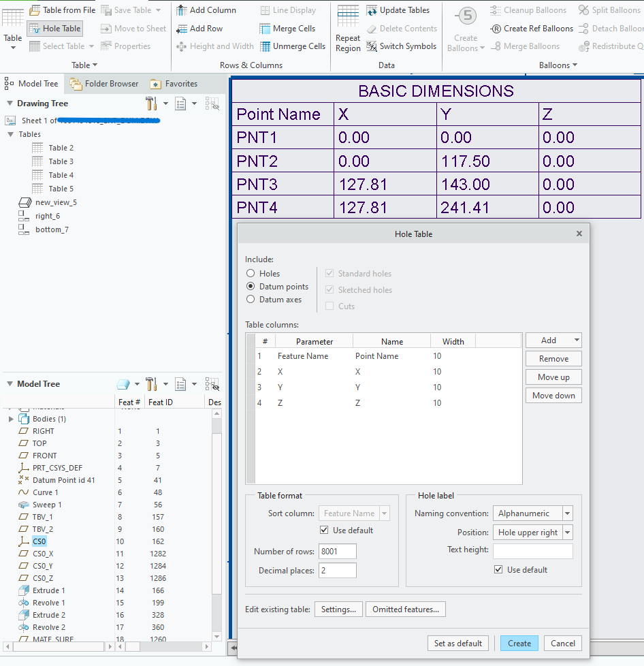The height and width of the screenshot is (666, 644).
Task: Click the Set as default button
Action: coord(458,643)
